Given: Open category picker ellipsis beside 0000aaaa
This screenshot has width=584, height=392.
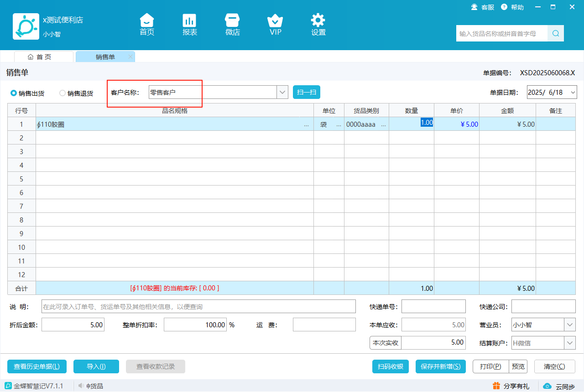Looking at the screenshot, I should coord(383,124).
